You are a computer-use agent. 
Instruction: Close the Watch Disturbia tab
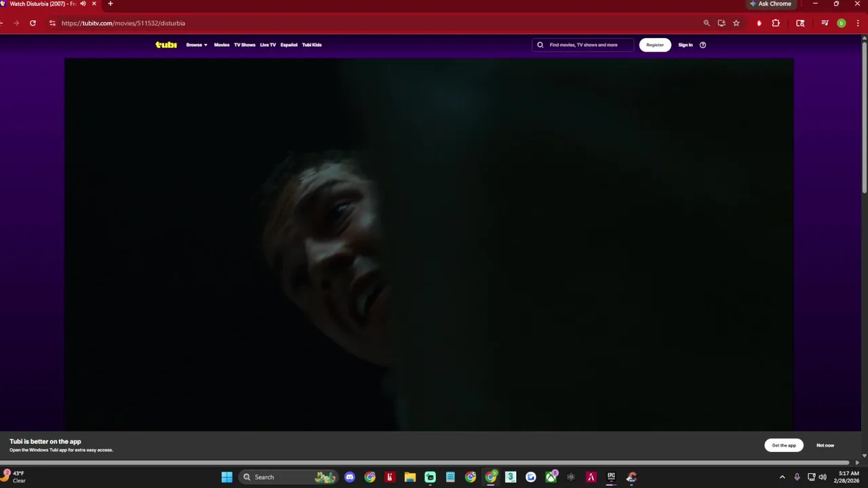tap(94, 4)
